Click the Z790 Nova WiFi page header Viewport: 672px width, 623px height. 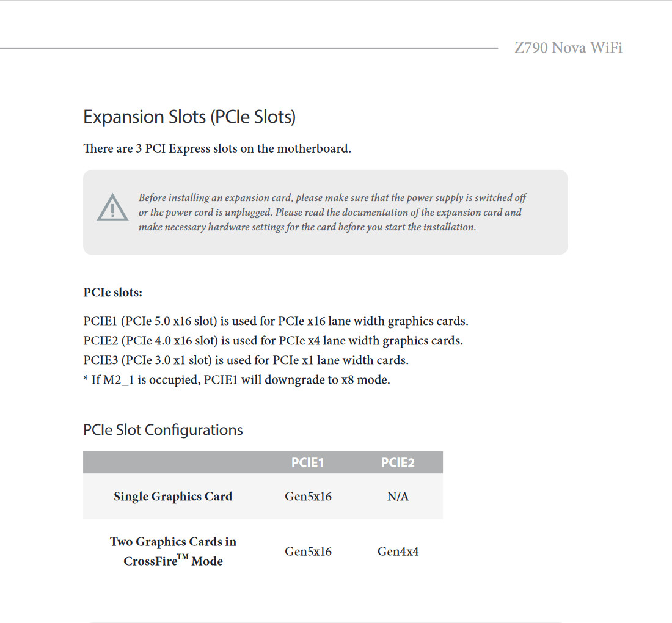click(x=568, y=48)
